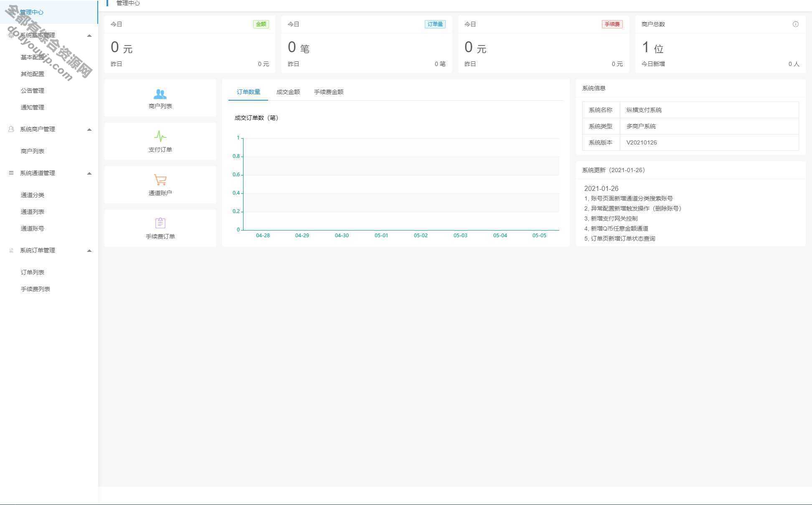Viewport: 812px width, 505px height.
Task: Click update note 新增Q币任意金额通道
Action: 619,228
